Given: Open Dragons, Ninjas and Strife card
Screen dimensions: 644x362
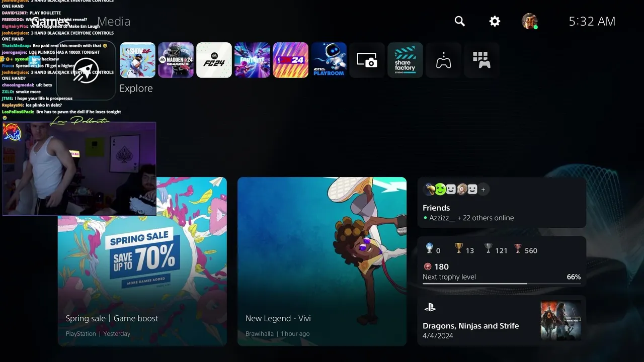Looking at the screenshot, I should pyautogui.click(x=502, y=321).
